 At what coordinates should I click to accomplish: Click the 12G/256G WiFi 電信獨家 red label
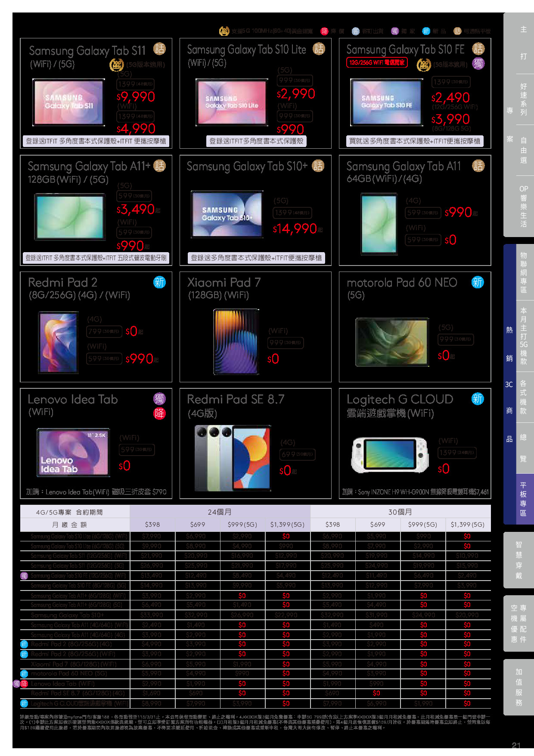tap(377, 63)
